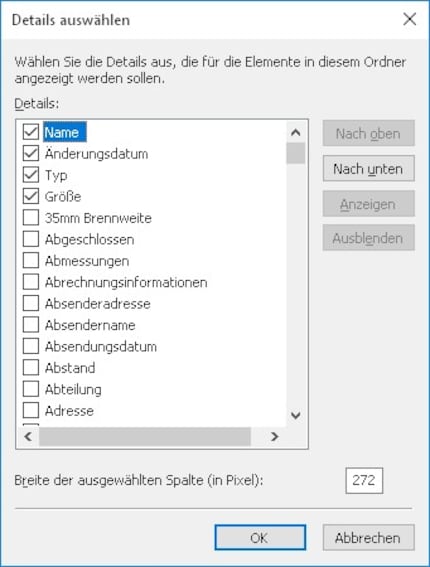Confirm with the OK button

click(260, 538)
